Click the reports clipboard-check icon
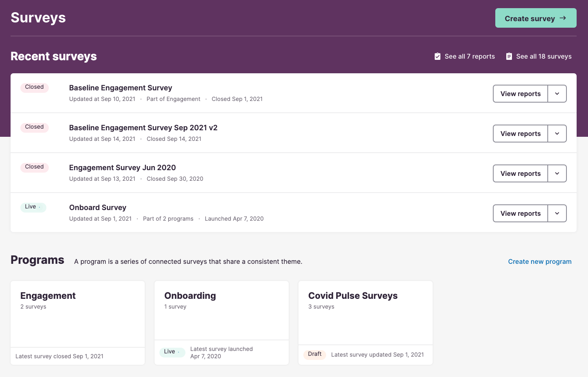The image size is (588, 377). coord(438,56)
